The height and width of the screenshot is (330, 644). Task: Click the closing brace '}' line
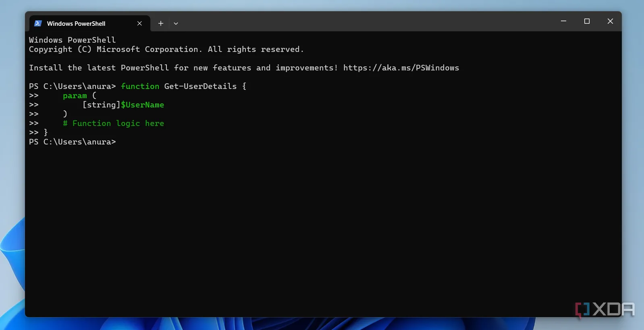coord(46,132)
